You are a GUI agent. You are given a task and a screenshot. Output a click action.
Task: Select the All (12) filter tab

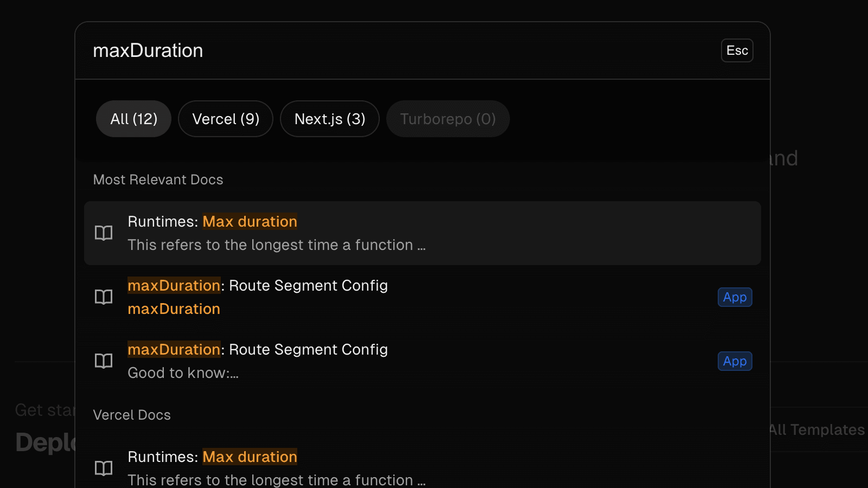click(x=133, y=119)
